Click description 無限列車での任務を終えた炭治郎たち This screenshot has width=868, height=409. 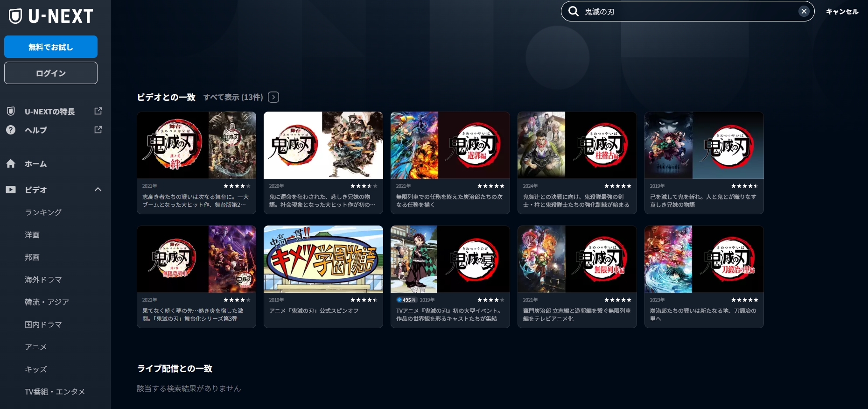pos(449,201)
